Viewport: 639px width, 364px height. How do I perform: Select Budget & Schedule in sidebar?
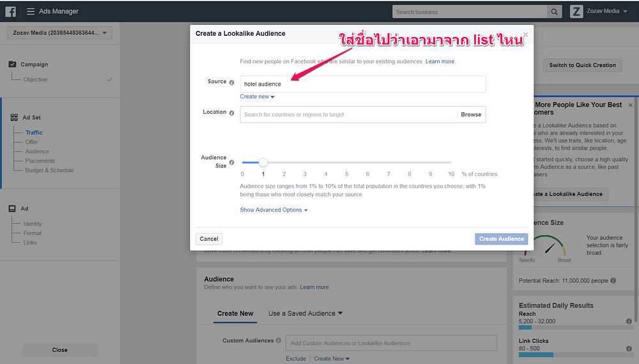[49, 171]
